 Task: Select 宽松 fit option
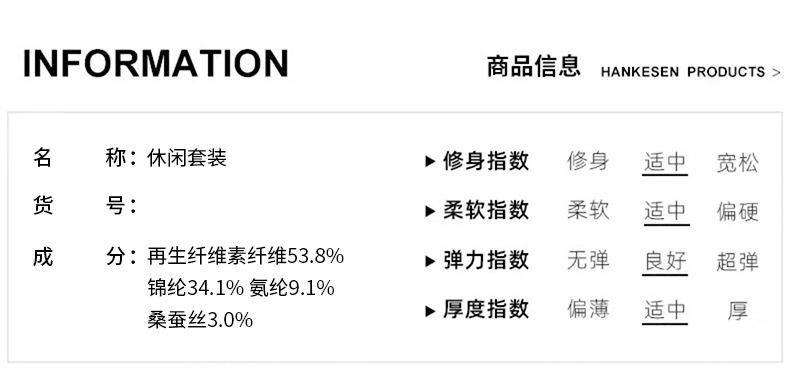point(737,163)
